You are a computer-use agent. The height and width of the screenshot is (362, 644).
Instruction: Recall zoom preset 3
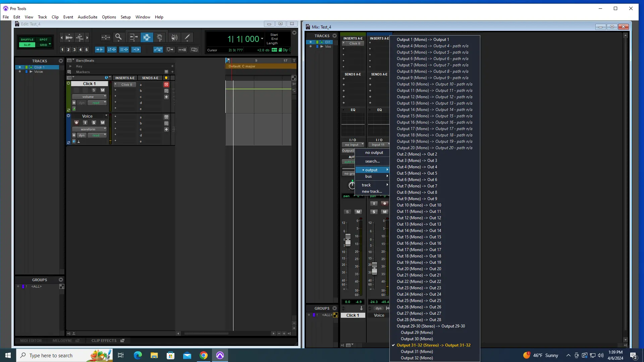(74, 50)
